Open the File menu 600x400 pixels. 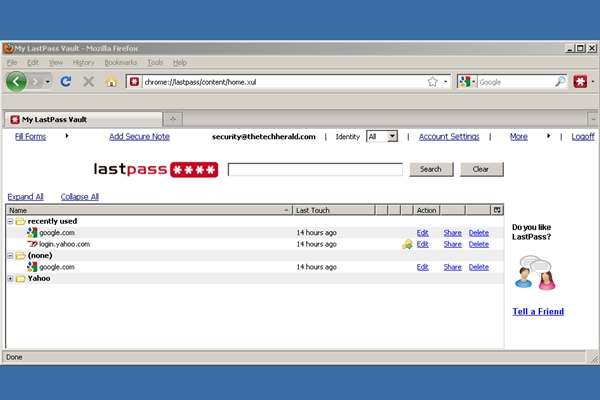click(x=12, y=62)
